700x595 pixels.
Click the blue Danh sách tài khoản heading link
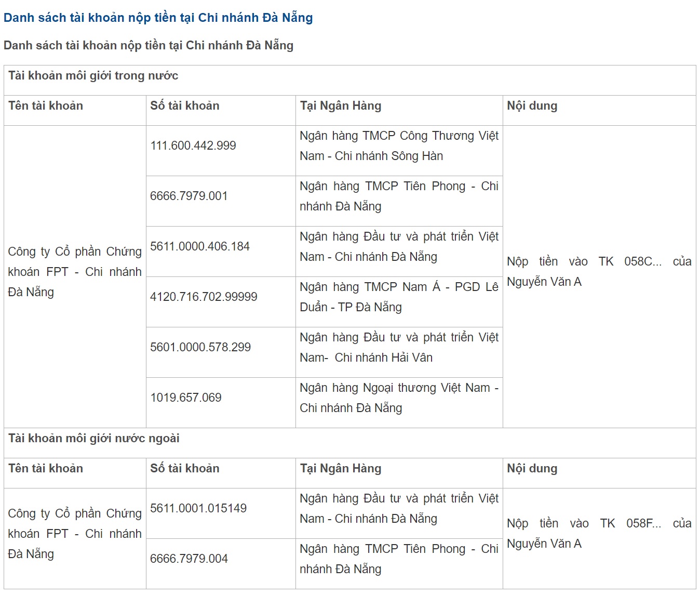pyautogui.click(x=158, y=18)
